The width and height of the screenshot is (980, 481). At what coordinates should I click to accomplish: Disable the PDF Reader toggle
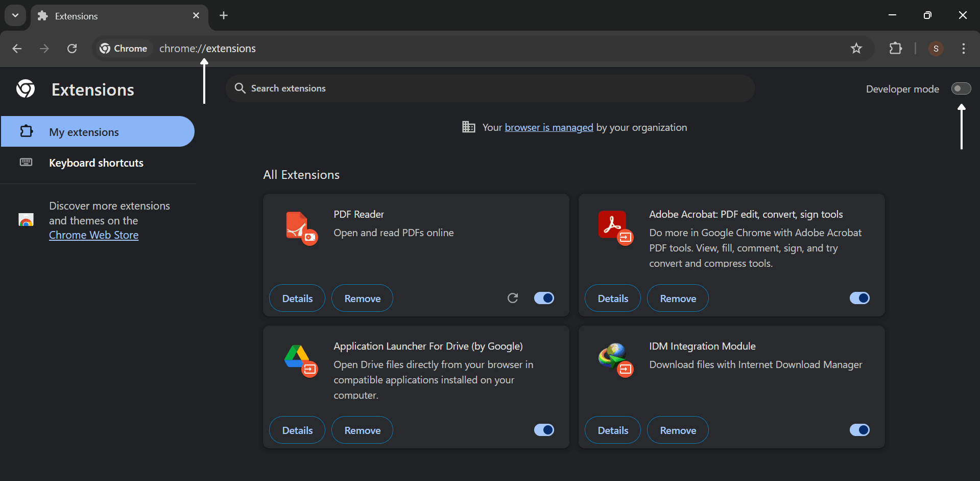544,298
